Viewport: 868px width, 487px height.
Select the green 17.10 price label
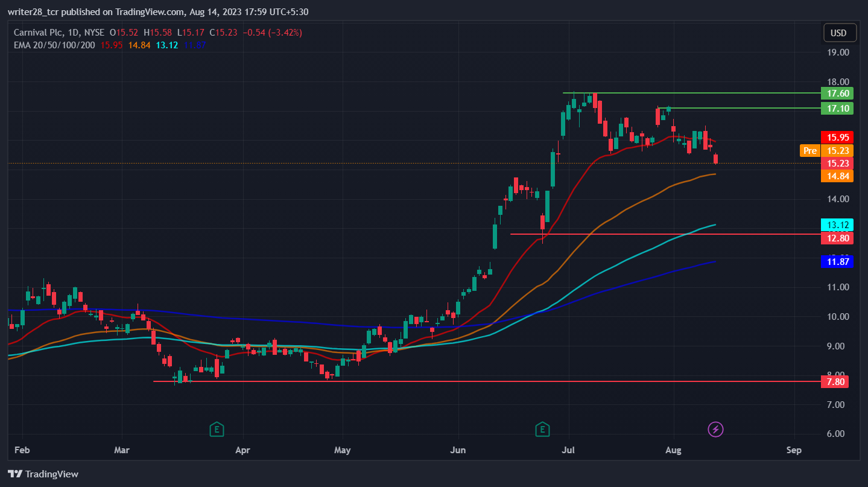tap(837, 108)
